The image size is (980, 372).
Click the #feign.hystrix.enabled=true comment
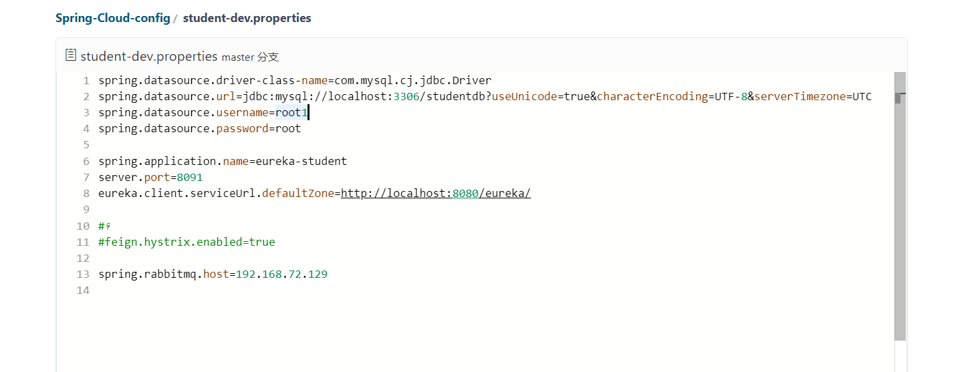pyautogui.click(x=187, y=242)
